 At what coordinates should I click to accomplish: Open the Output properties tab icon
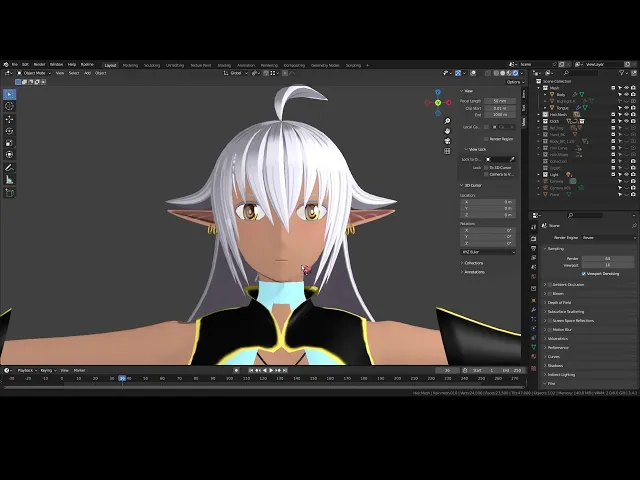coord(533,248)
